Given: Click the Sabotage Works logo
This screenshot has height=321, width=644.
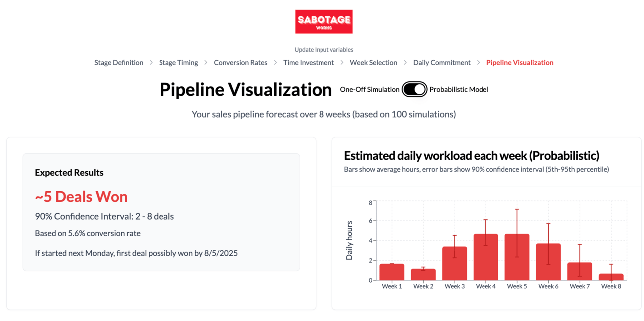Looking at the screenshot, I should [x=323, y=22].
